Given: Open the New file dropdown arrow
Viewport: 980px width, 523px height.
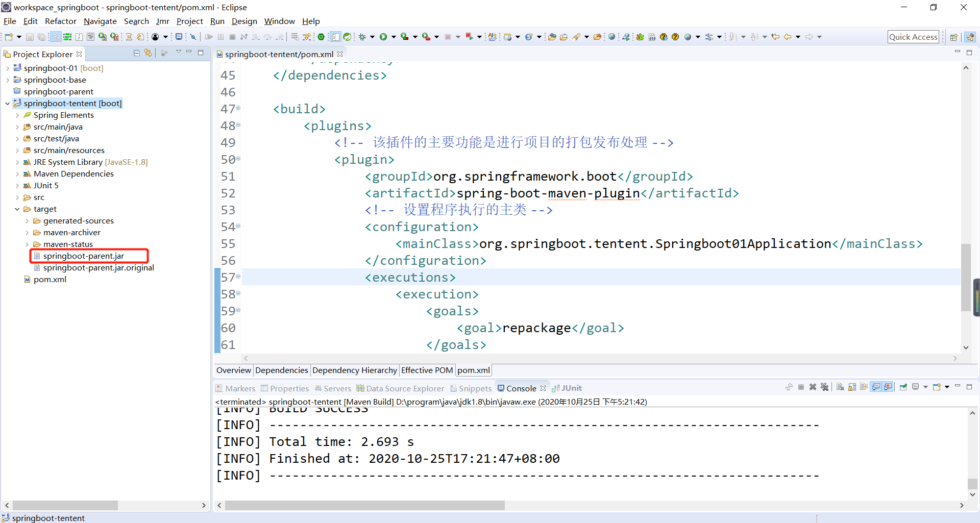Looking at the screenshot, I should pyautogui.click(x=19, y=37).
